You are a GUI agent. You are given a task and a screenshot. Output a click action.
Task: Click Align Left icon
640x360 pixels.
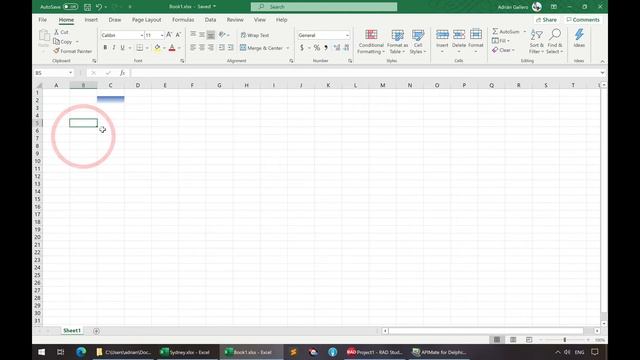(193, 48)
